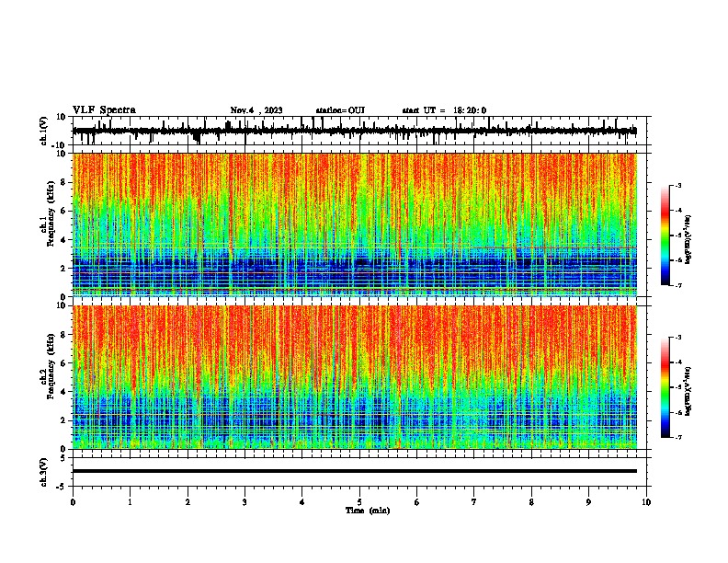Click the "8" kHz tick of ch.1 spectrogram
The width and height of the screenshot is (728, 563).
click(x=63, y=182)
